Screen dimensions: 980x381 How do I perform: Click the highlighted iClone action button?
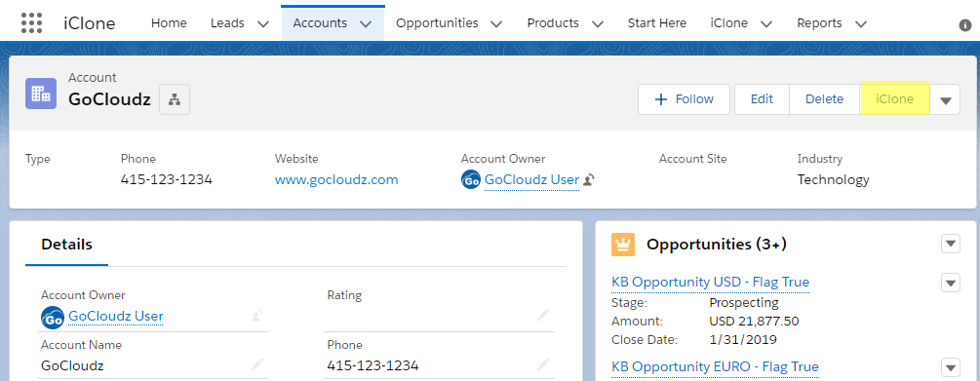pos(894,99)
